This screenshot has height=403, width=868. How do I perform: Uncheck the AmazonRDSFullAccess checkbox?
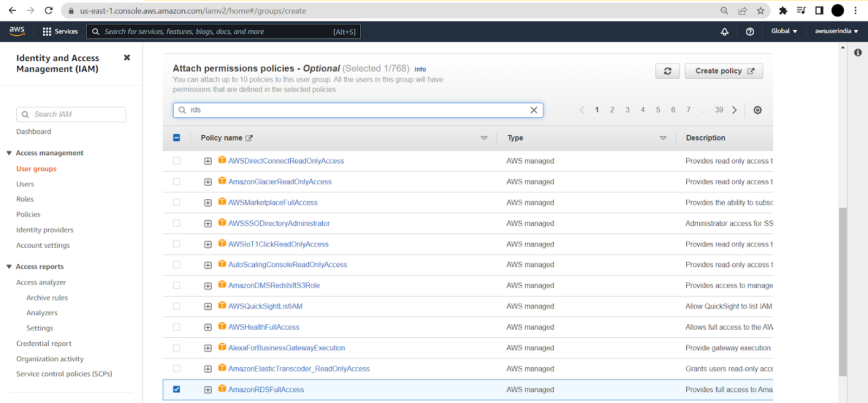click(x=176, y=389)
